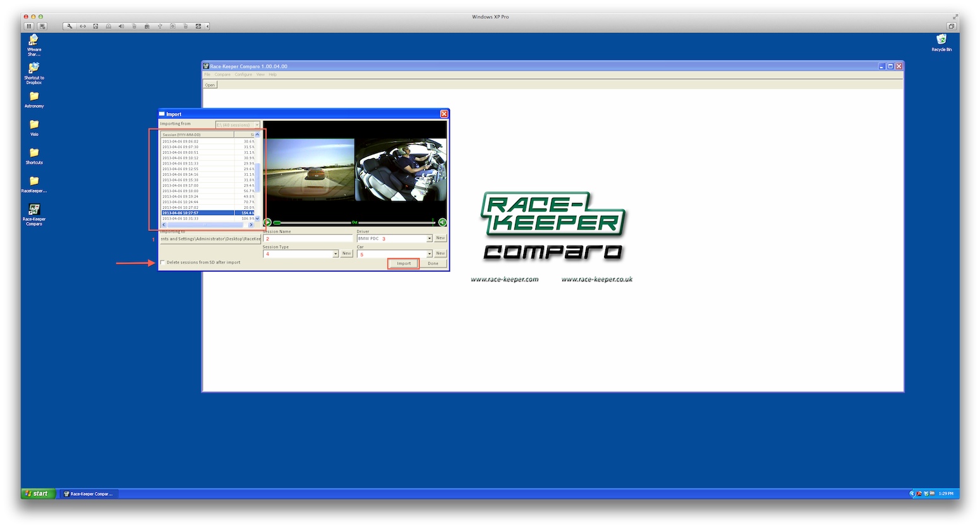Select the Recycle Bin desktop icon
980x528 pixels.
pos(941,42)
